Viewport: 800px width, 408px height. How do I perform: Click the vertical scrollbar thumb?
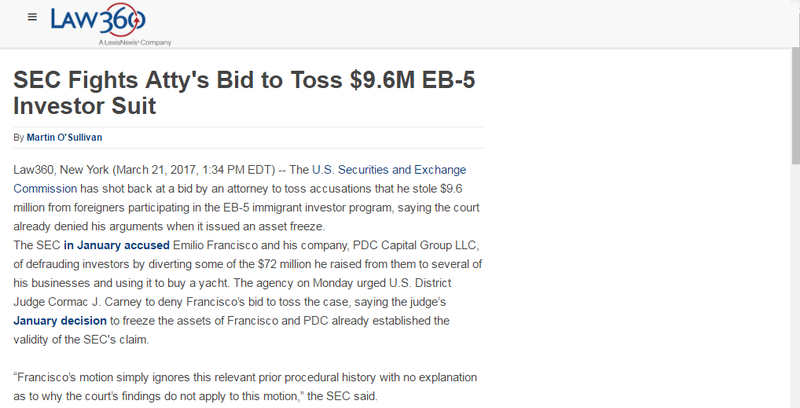(795, 106)
